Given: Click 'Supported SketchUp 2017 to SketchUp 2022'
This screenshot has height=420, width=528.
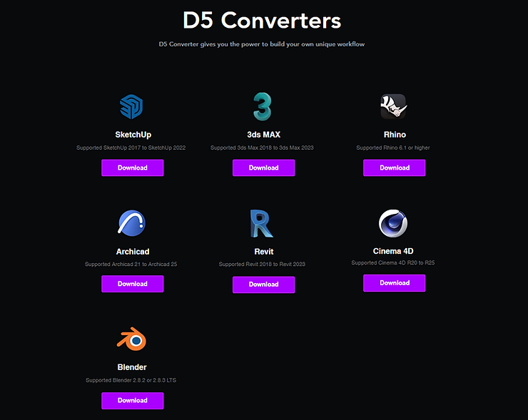Looking at the screenshot, I should coord(131,148).
